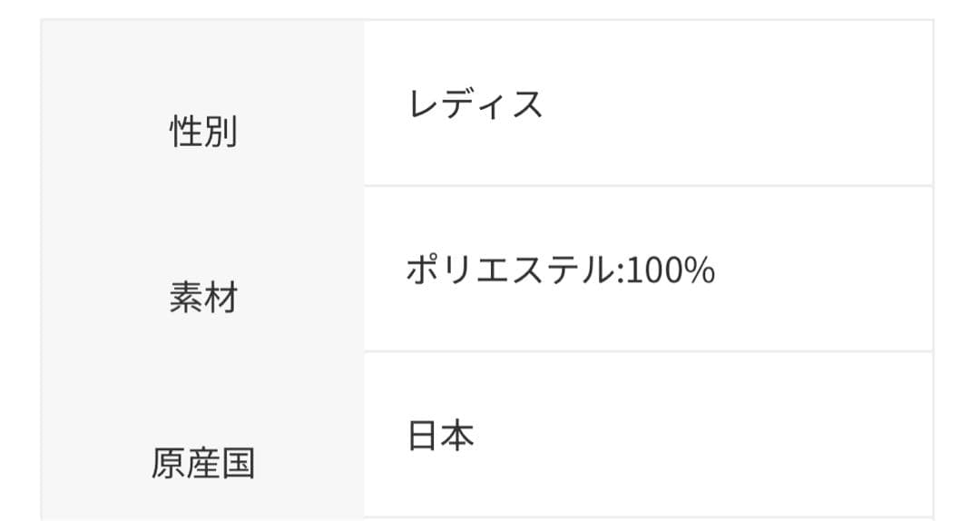This screenshot has height=521, width=980.
Task: Click the 原産国 label
Action: 203,464
